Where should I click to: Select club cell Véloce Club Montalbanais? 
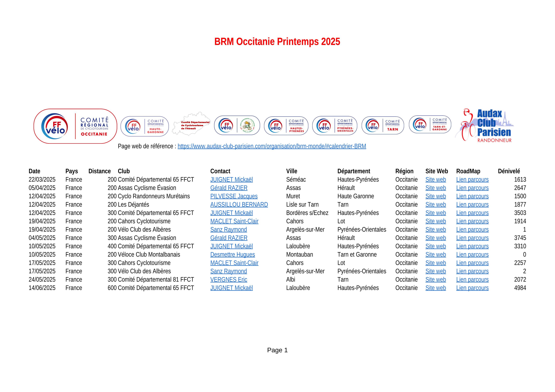(149, 255)
